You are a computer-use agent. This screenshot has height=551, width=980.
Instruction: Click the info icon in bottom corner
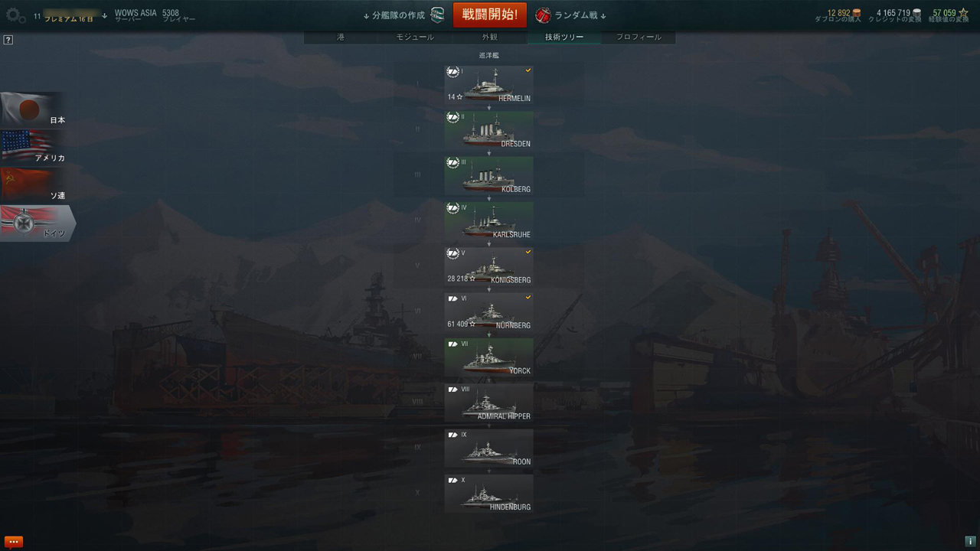[970, 541]
